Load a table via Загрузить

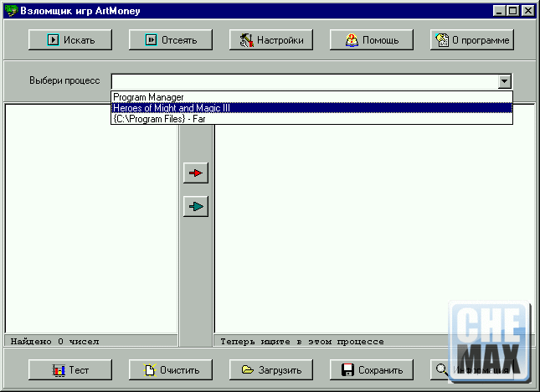click(x=271, y=369)
